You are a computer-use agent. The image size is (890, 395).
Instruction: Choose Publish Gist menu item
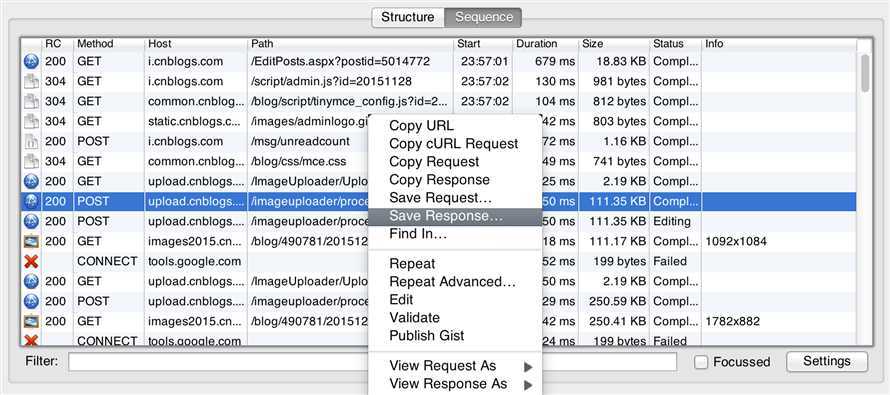[427, 336]
